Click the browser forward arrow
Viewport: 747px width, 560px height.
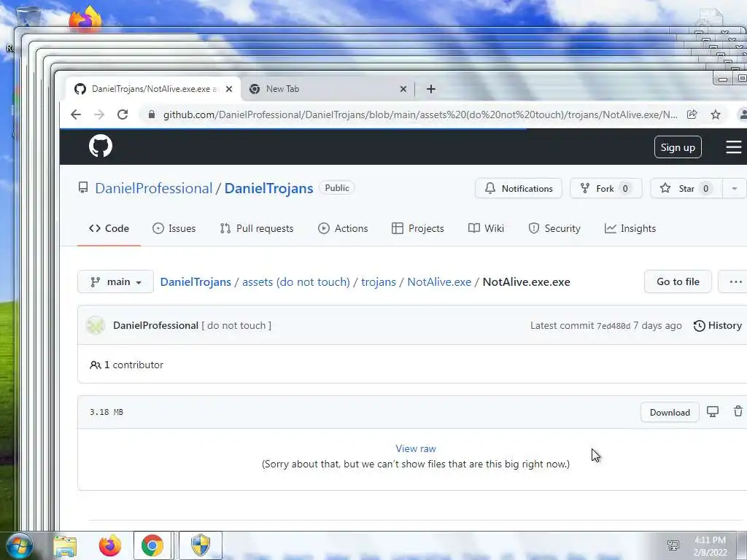[x=99, y=114]
